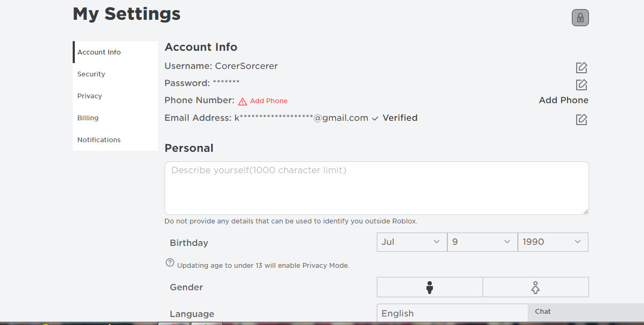Click the red phone warning triangle icon
The image size is (644, 325).
coord(243,101)
